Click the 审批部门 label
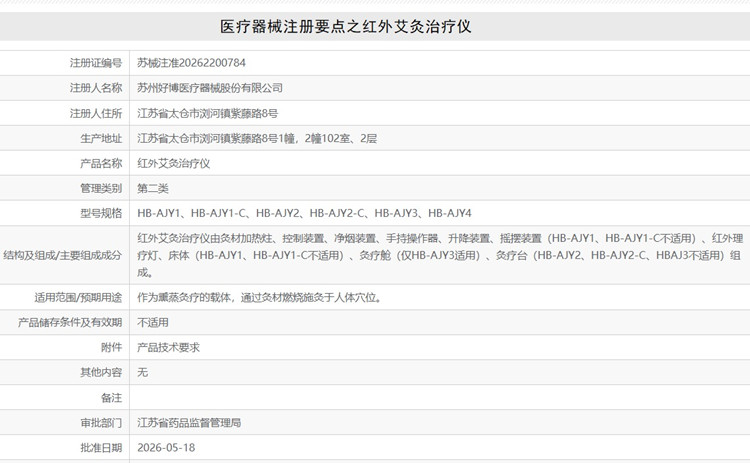The image size is (750, 463). pos(101,422)
